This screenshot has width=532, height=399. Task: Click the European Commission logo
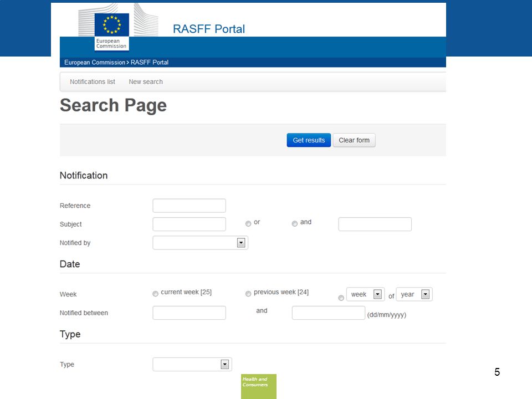(x=111, y=31)
